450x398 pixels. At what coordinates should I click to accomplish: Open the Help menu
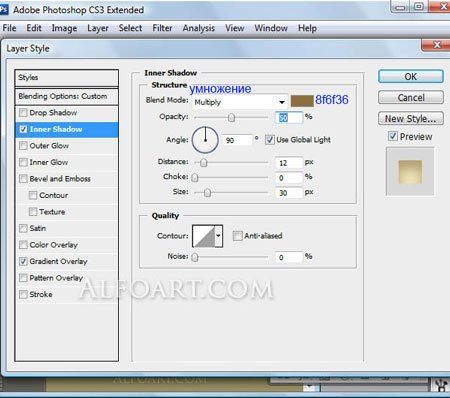pos(307,28)
